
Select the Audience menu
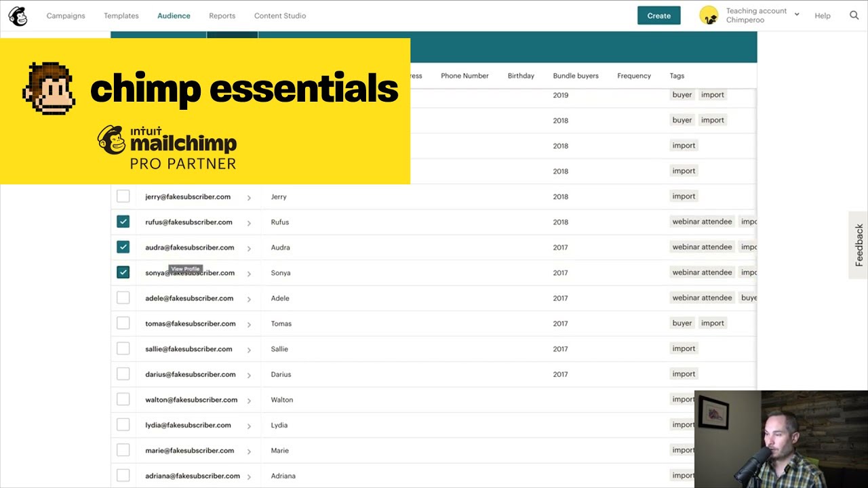pos(174,16)
